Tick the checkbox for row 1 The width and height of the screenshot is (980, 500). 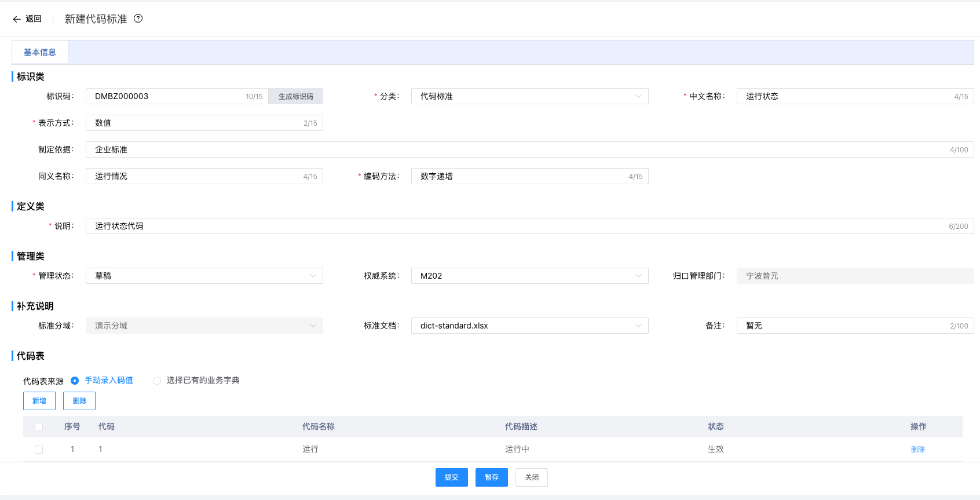(x=39, y=450)
